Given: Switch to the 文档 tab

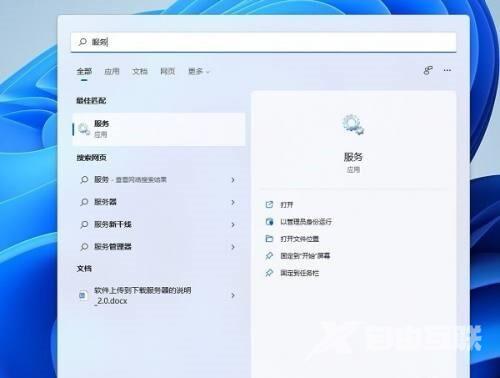Looking at the screenshot, I should click(140, 71).
